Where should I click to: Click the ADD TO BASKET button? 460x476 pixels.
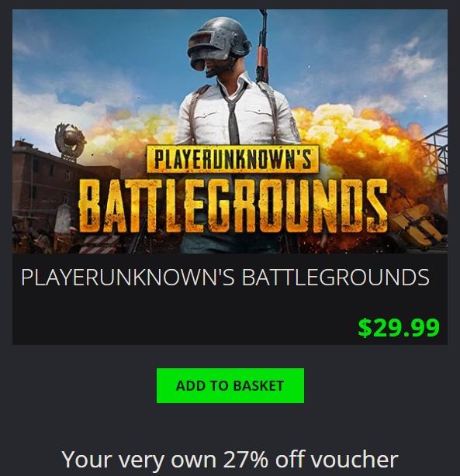click(230, 385)
